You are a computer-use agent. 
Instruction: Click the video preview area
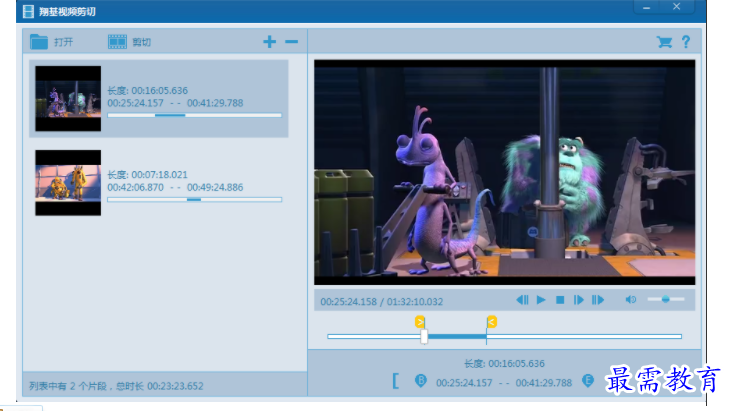pos(504,172)
